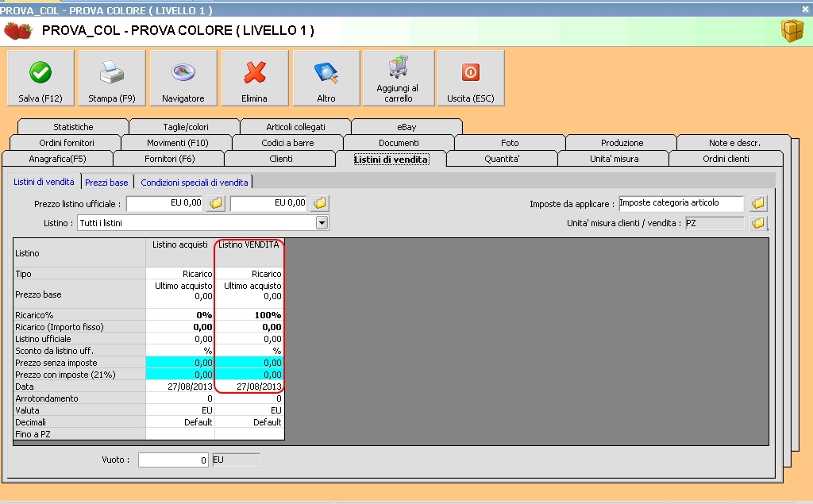The width and height of the screenshot is (813, 504).
Task: Click the Imposte da applicare field
Action: point(680,203)
